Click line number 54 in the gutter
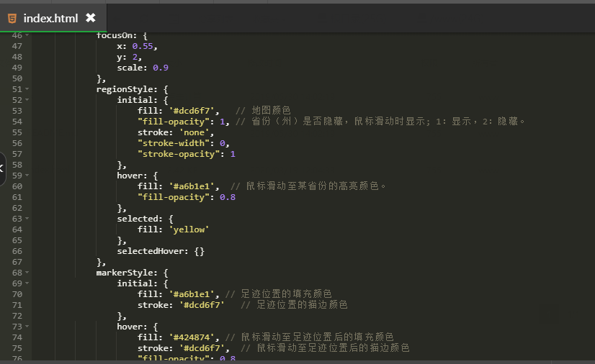Screen dimensions: 595x364 [17, 122]
